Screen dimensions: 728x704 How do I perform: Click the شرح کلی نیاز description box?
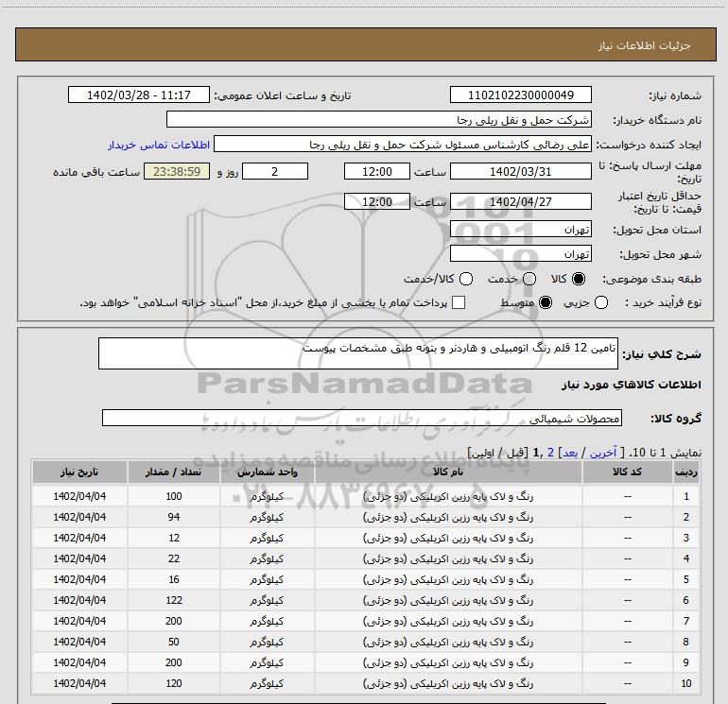pyautogui.click(x=358, y=353)
